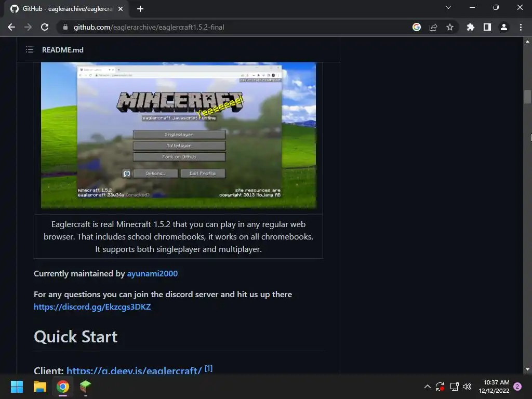The height and width of the screenshot is (399, 532).
Task: Click the browser forward arrow
Action: [28, 27]
